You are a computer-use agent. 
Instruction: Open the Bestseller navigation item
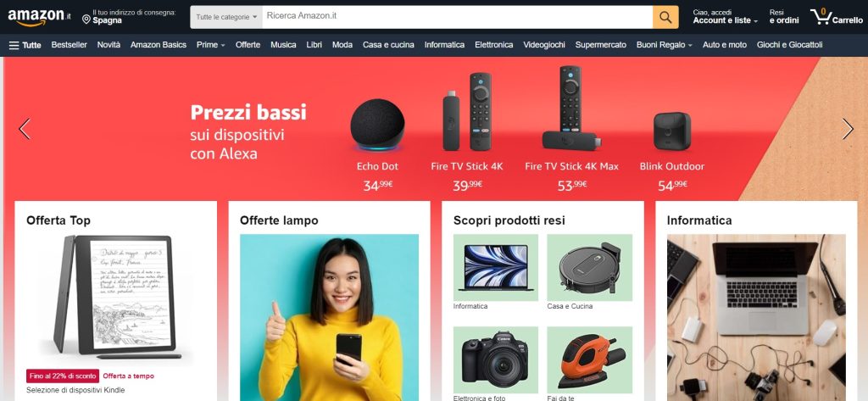coord(70,45)
